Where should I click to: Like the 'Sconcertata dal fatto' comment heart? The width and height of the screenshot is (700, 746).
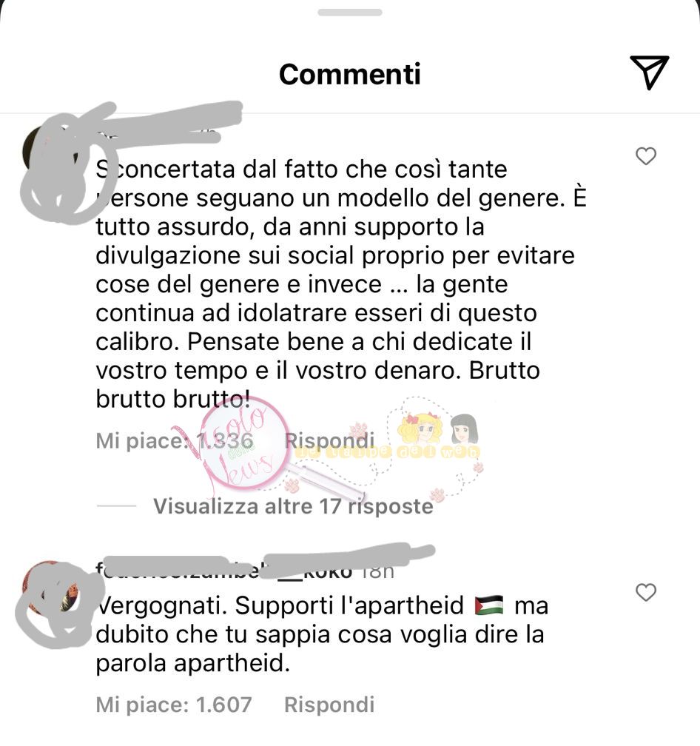pos(646,156)
